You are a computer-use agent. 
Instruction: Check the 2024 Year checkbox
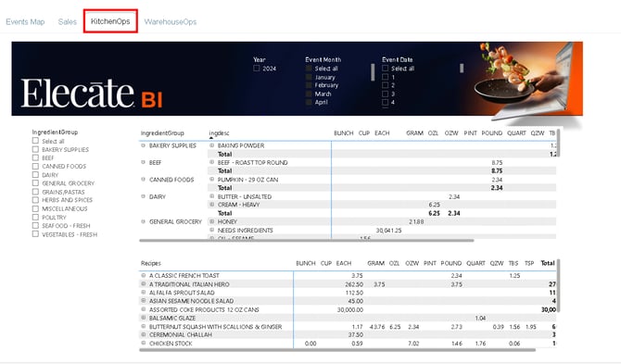pyautogui.click(x=257, y=68)
